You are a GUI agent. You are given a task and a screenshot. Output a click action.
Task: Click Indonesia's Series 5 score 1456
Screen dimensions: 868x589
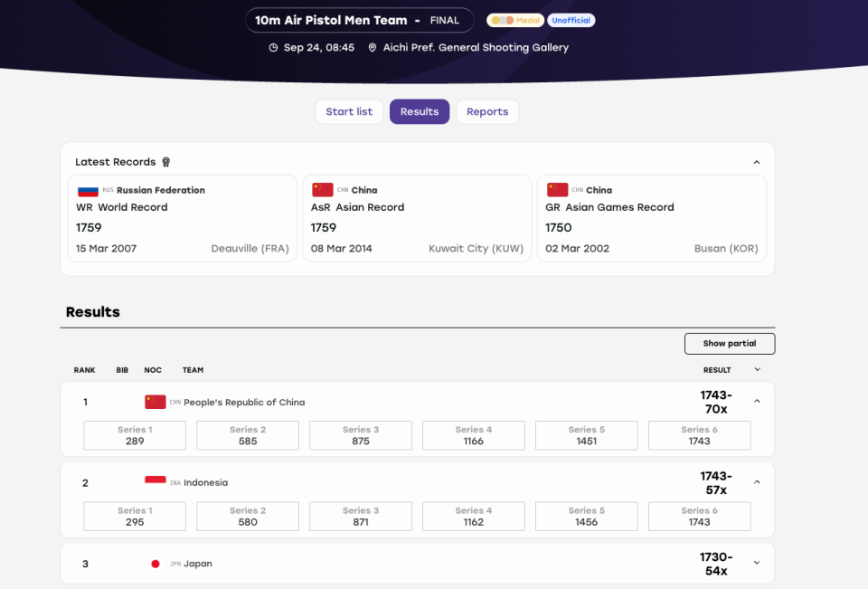[x=586, y=522]
